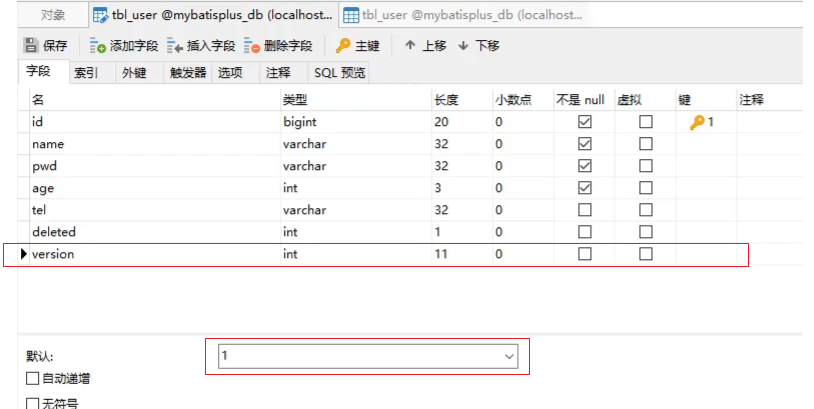Enable Virtual for the id field
This screenshot has height=409, width=814.
pyautogui.click(x=646, y=121)
